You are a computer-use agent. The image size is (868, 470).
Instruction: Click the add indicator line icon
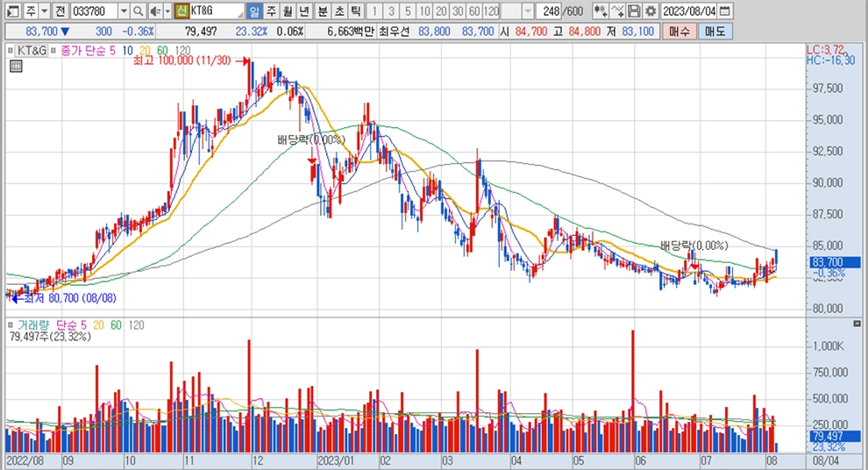click(616, 11)
